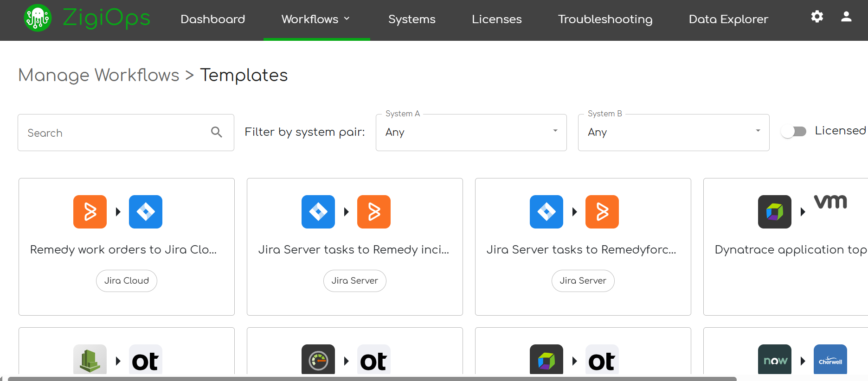Open the System B dropdown
This screenshot has width=868, height=381.
click(x=674, y=133)
